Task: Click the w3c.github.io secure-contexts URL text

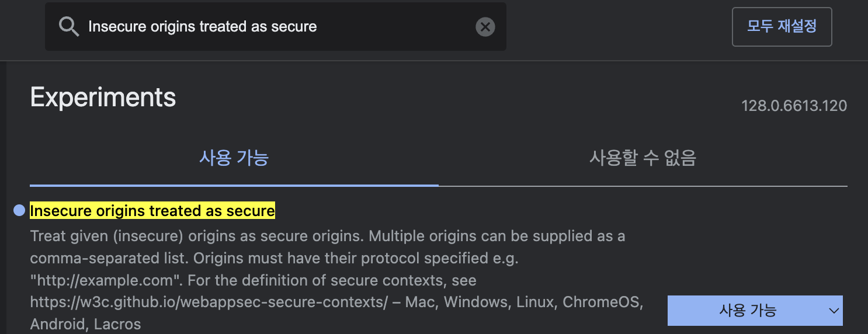Action: tap(209, 302)
